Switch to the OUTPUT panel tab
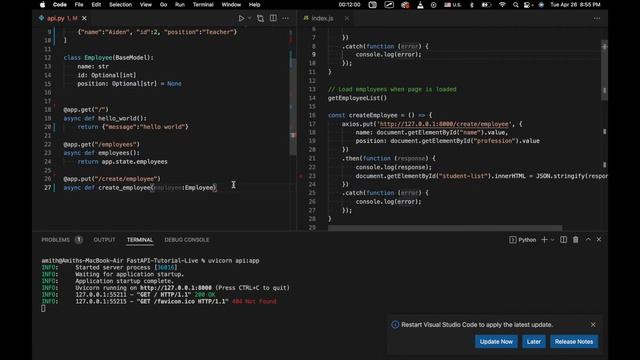The width and height of the screenshot is (640, 360). click(104, 240)
